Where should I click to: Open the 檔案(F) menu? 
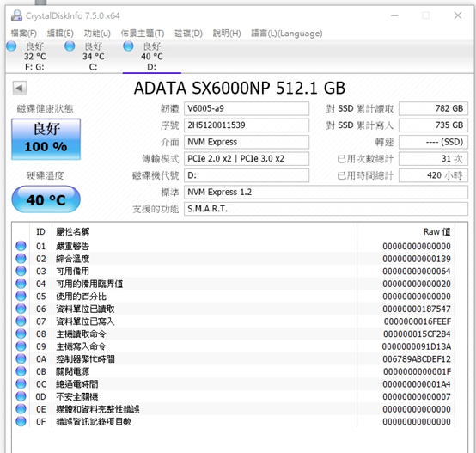pyautogui.click(x=24, y=34)
